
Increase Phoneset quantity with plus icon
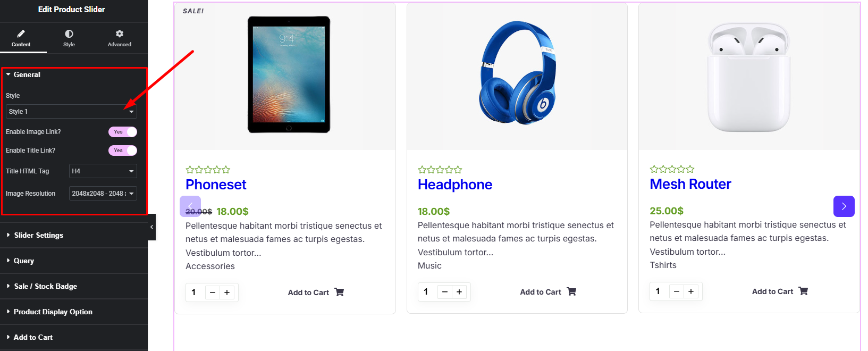(227, 292)
